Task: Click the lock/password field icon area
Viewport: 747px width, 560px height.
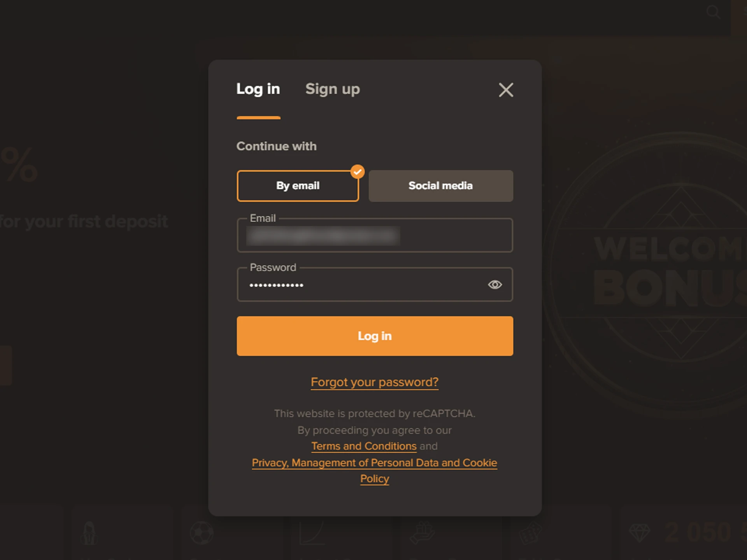Action: [493, 285]
